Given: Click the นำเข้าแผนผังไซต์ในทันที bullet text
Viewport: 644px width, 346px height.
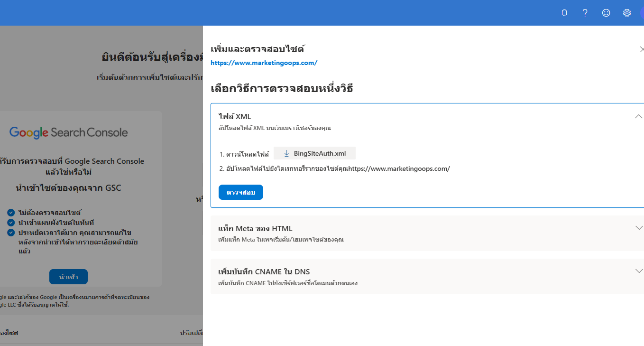Looking at the screenshot, I should [x=56, y=223].
